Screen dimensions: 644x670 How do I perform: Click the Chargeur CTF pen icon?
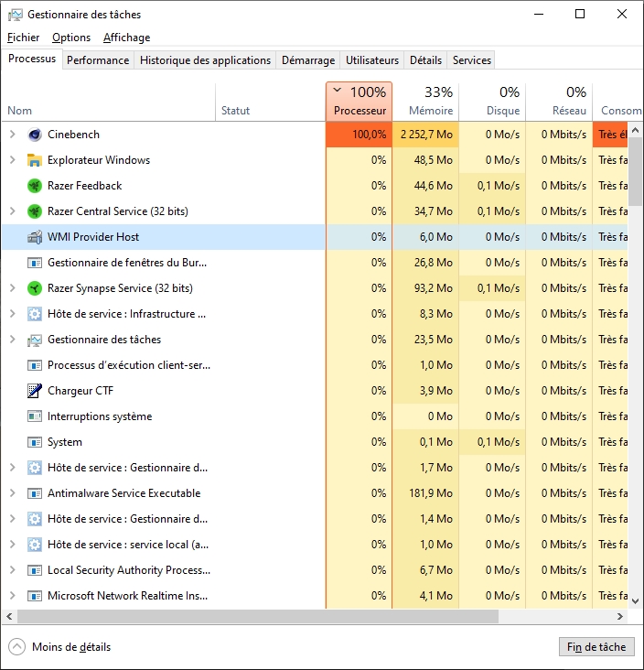pyautogui.click(x=35, y=391)
